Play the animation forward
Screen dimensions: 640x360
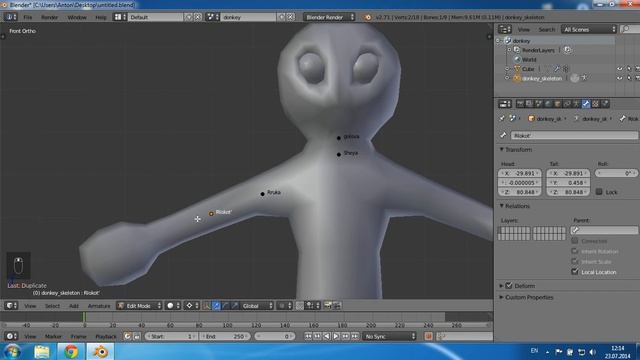point(336,336)
